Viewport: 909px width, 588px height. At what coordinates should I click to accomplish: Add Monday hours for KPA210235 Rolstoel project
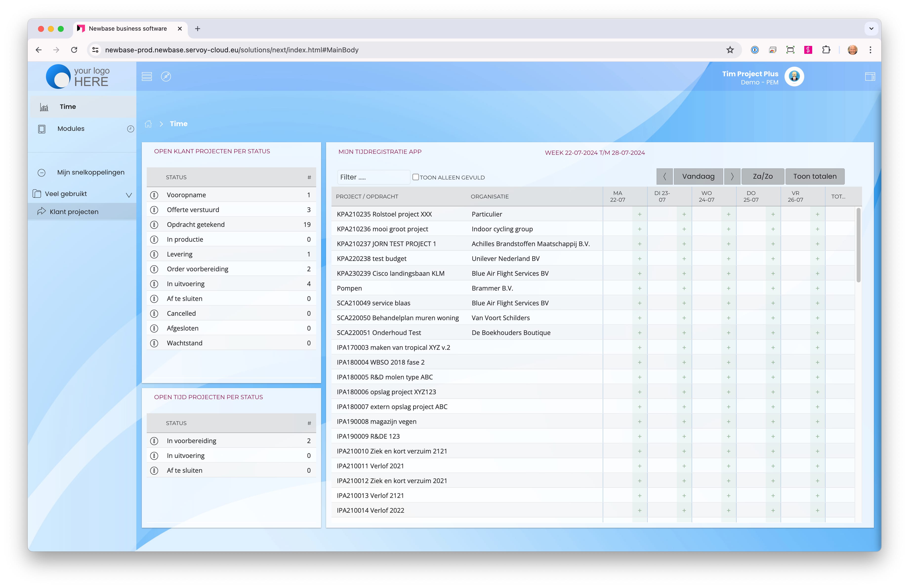click(x=640, y=215)
